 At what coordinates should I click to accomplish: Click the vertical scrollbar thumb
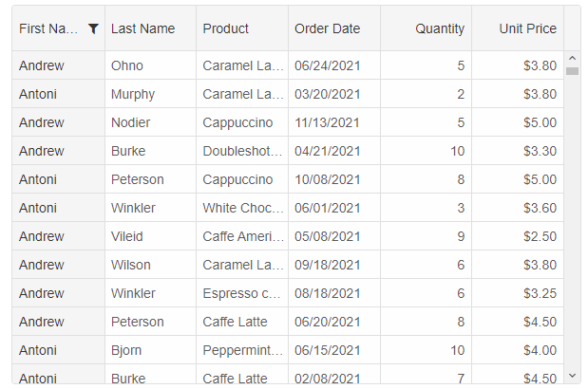point(572,71)
